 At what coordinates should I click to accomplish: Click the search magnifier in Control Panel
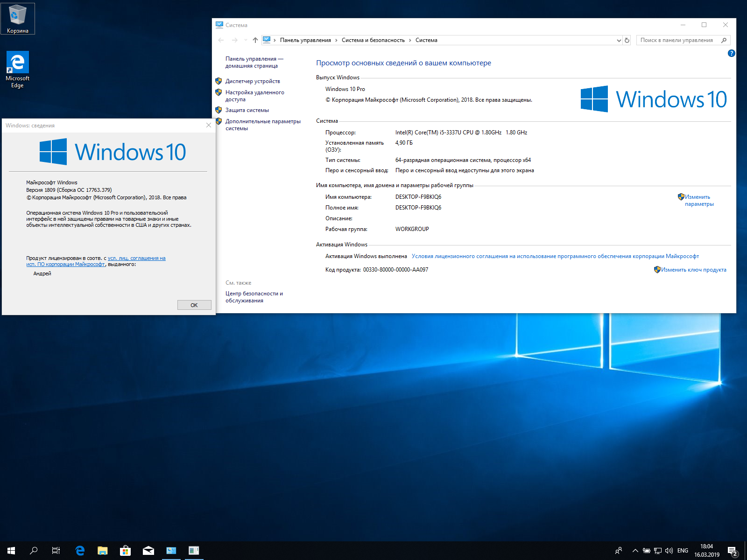[x=724, y=40]
